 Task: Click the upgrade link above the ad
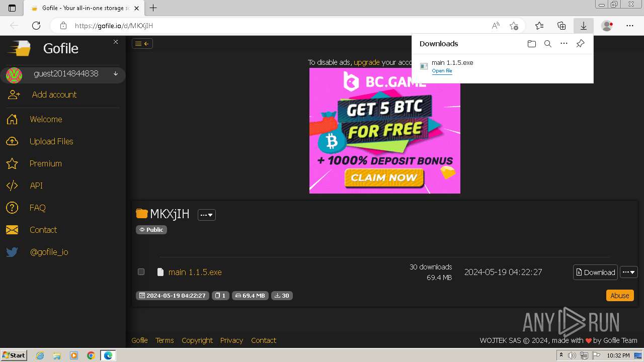pyautogui.click(x=367, y=62)
